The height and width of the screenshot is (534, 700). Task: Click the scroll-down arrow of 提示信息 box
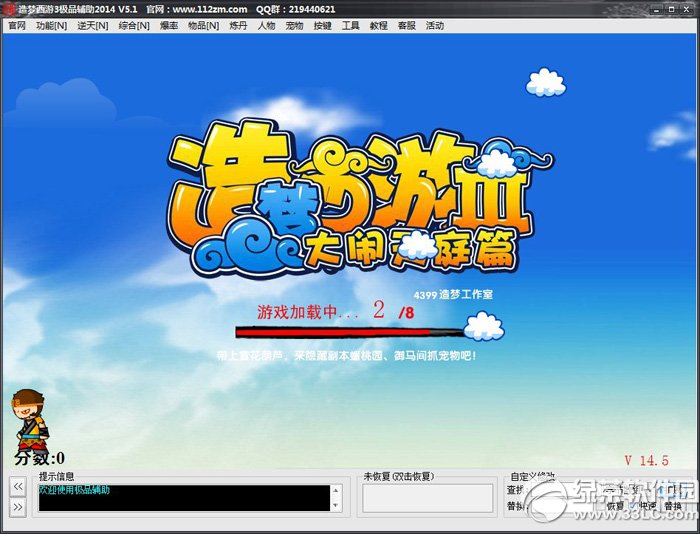coord(336,505)
